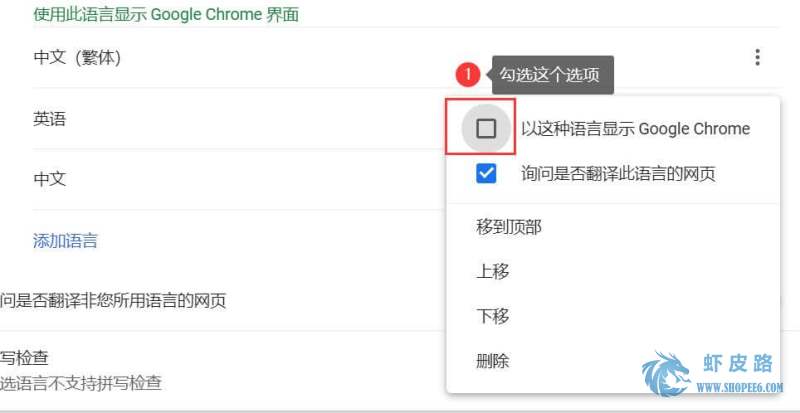This screenshot has width=800, height=413.
Task: Open the 拼写检查 spell check section
Action: tap(223, 370)
